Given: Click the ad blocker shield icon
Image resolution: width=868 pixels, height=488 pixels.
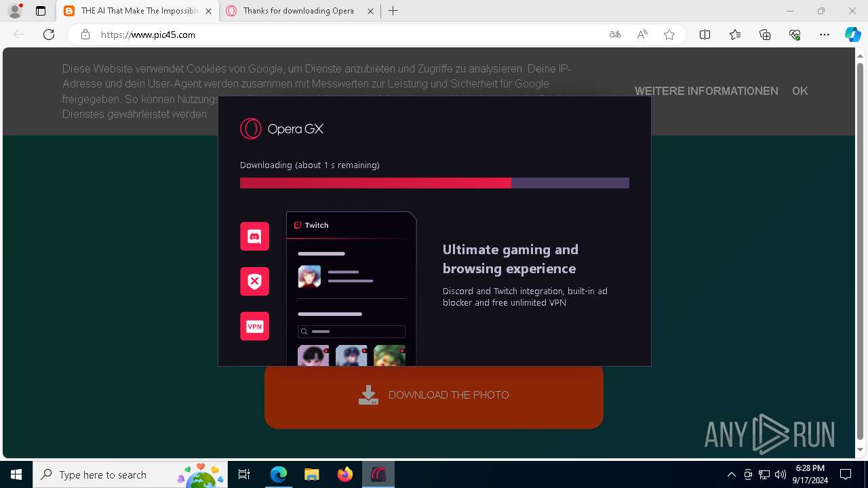Looking at the screenshot, I should (254, 281).
